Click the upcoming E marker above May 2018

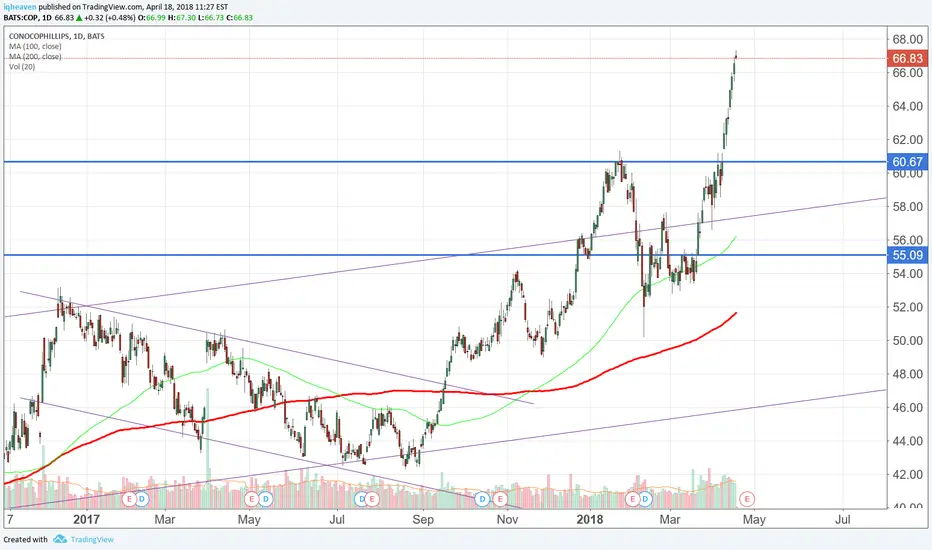(x=747, y=499)
